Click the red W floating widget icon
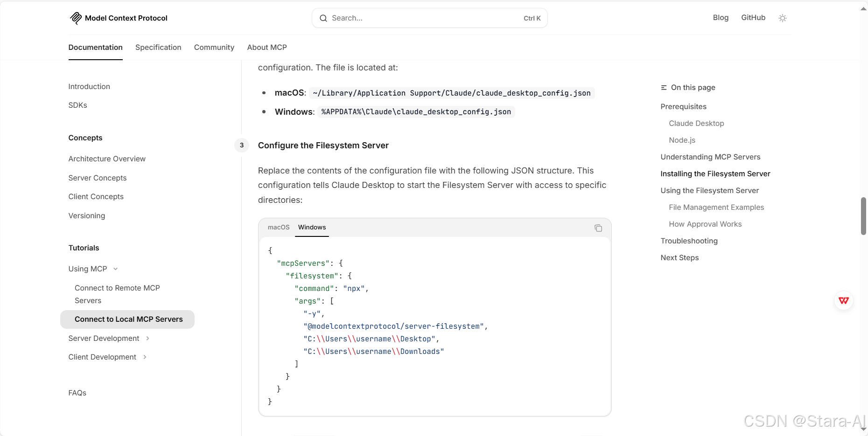Viewport: 868px width, 436px height. tap(844, 300)
